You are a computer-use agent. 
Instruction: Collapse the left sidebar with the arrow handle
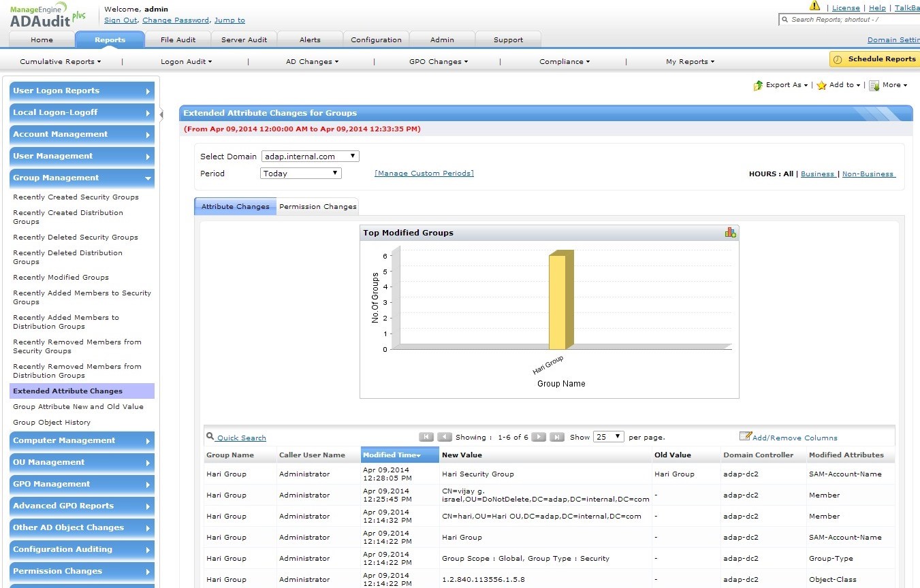coord(161,114)
